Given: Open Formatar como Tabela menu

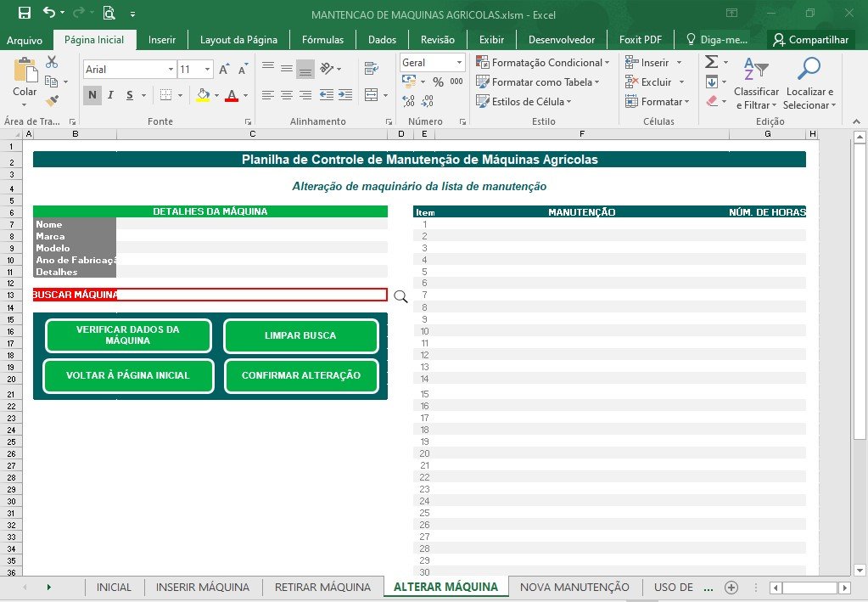Looking at the screenshot, I should pyautogui.click(x=538, y=82).
